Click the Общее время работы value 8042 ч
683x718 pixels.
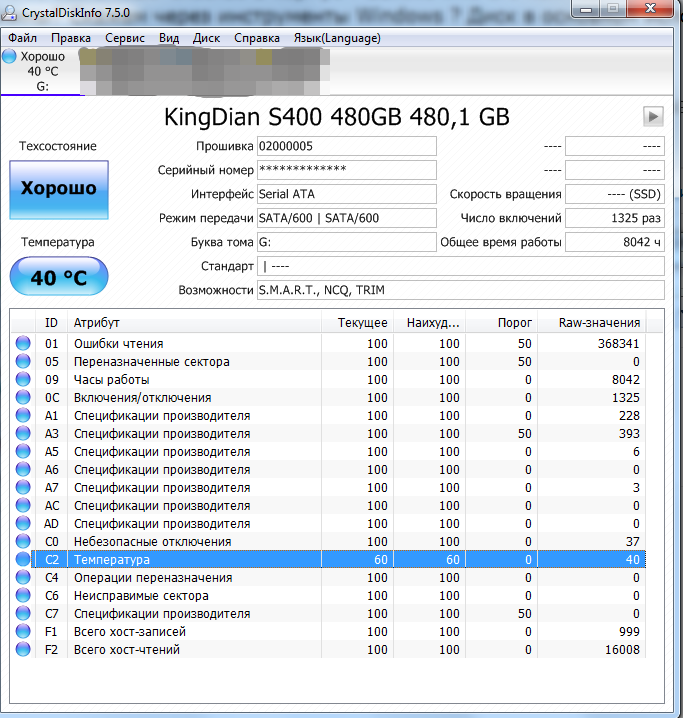[615, 242]
